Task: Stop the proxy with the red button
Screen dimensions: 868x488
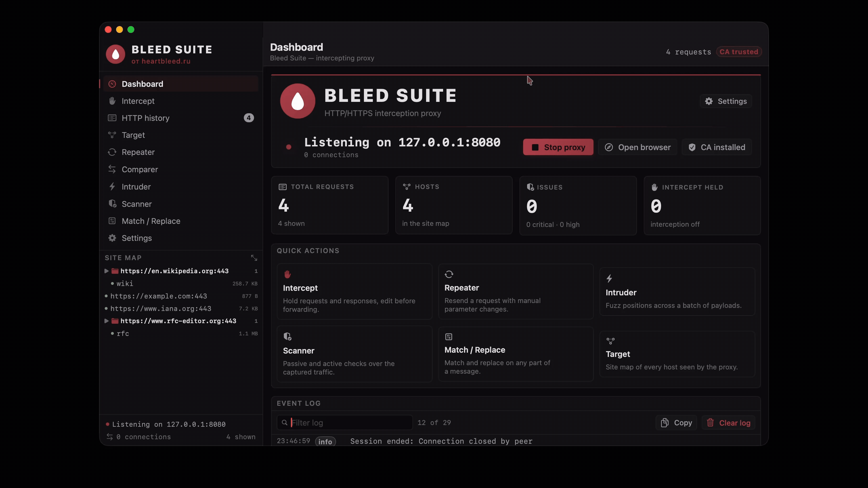Action: (558, 147)
